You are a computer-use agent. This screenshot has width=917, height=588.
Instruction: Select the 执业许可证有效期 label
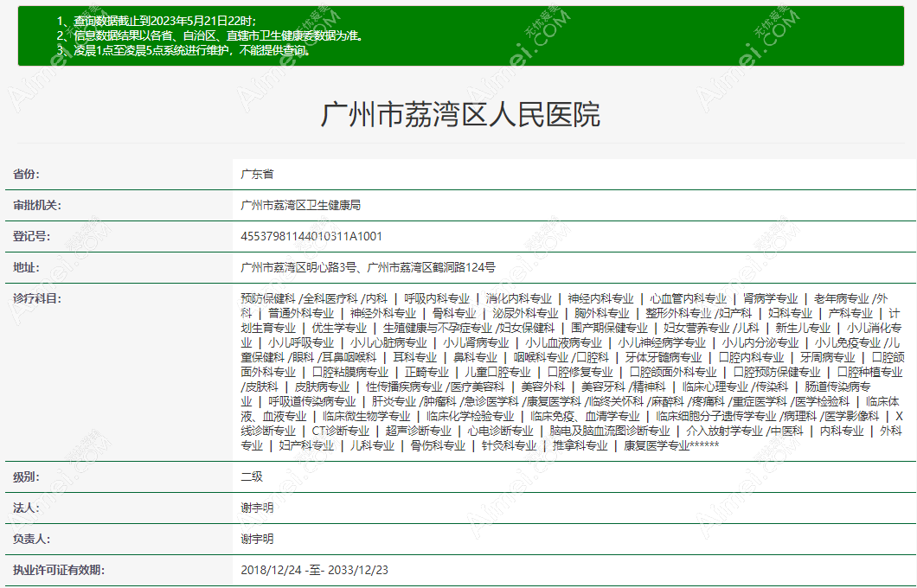coord(59,570)
